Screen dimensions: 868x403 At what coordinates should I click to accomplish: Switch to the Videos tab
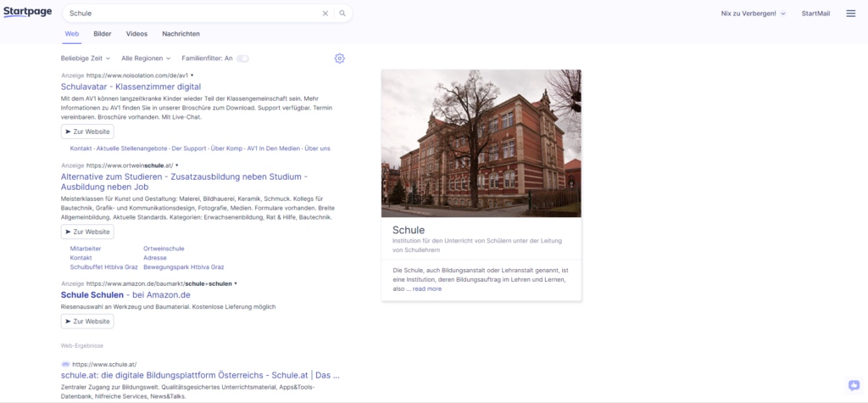136,34
